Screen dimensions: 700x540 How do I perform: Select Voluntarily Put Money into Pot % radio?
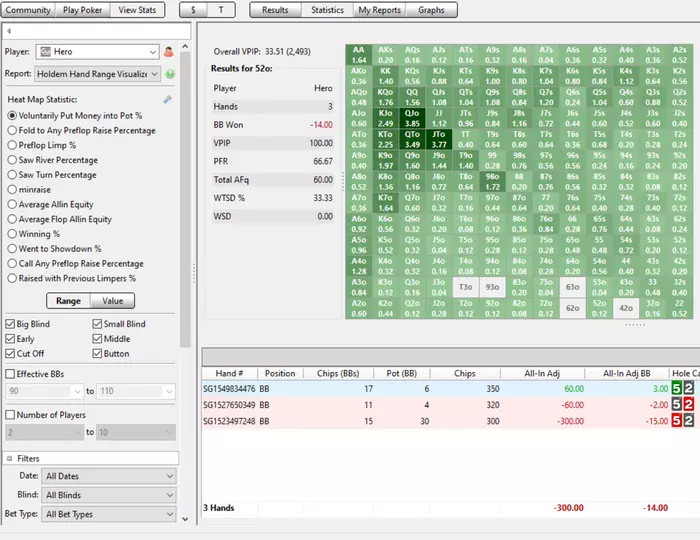12,116
